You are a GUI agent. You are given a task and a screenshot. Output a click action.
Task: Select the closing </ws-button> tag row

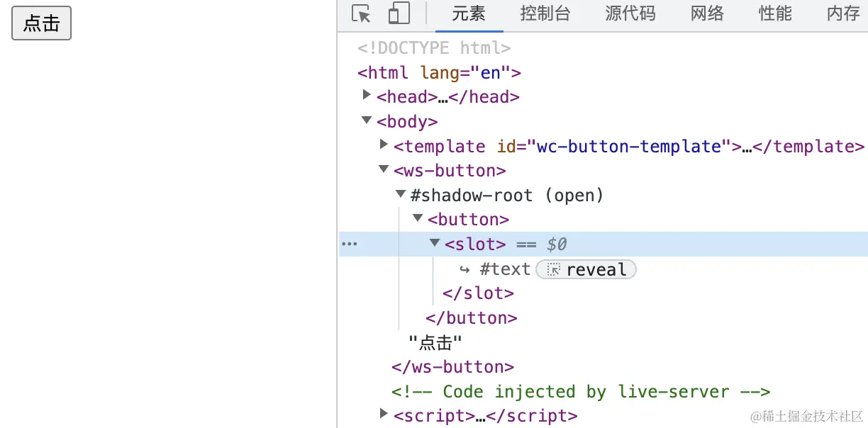pyautogui.click(x=453, y=367)
